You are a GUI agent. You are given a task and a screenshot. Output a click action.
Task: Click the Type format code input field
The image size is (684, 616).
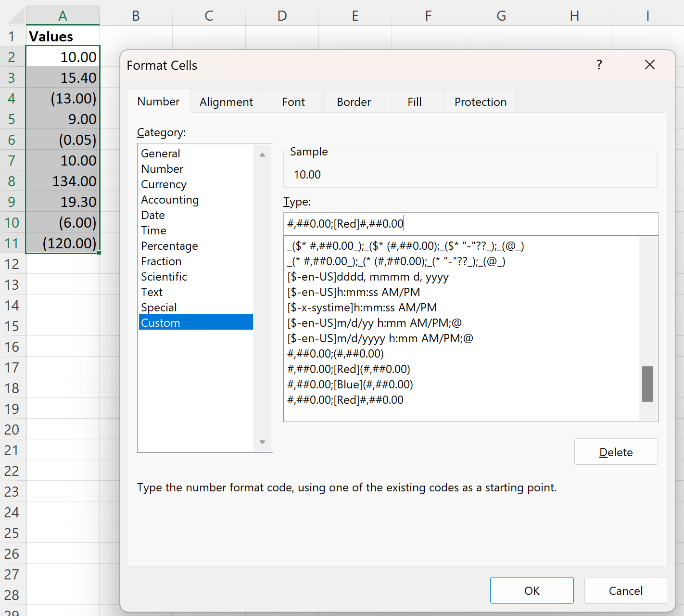click(470, 223)
